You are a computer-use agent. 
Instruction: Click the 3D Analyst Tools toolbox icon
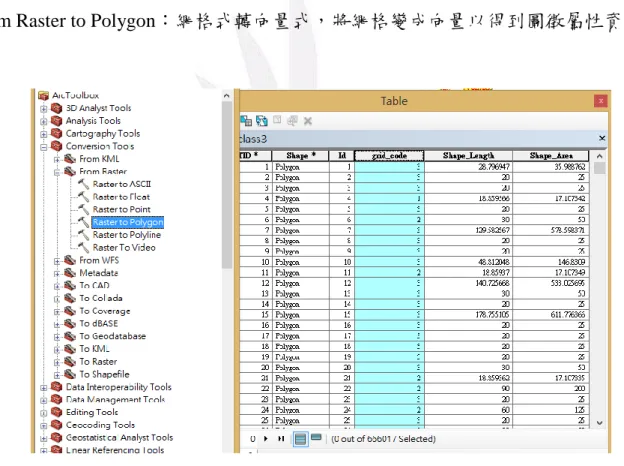57,108
